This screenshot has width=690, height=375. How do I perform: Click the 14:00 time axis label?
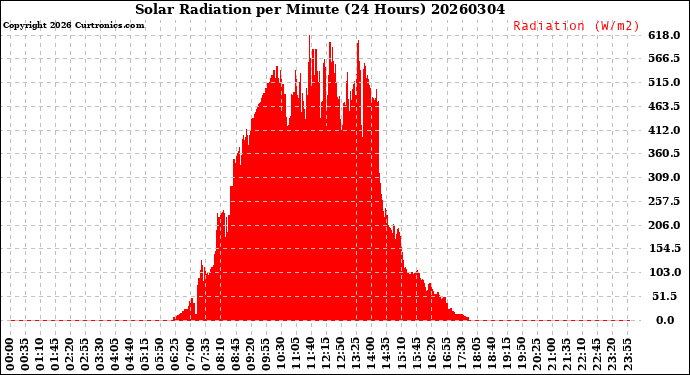(x=371, y=355)
